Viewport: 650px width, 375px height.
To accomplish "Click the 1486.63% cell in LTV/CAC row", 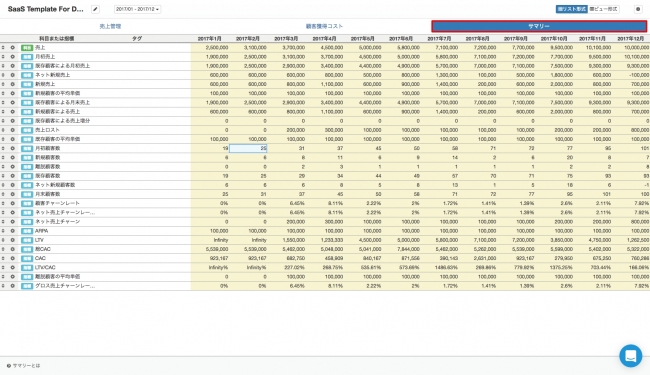I will [439, 268].
